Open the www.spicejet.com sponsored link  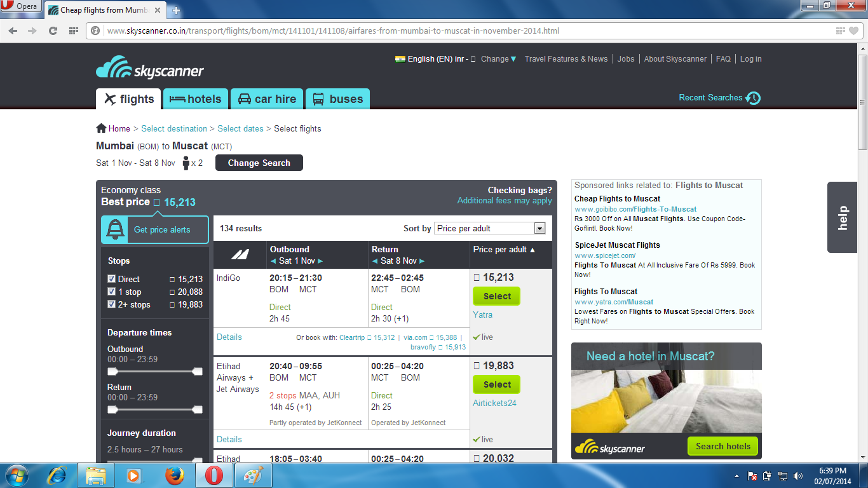click(x=605, y=255)
